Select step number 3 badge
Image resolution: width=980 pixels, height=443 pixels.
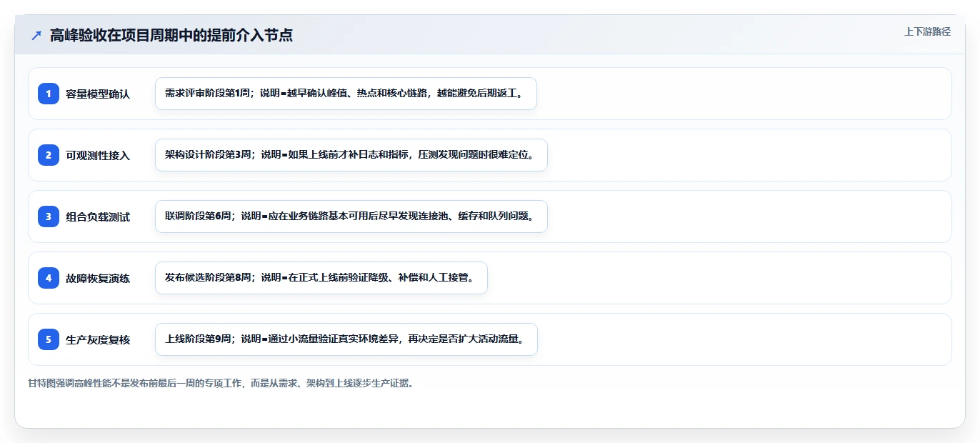click(x=49, y=216)
